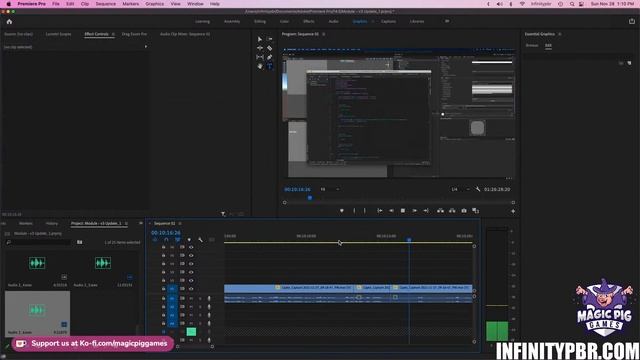Enable voice-over record on the clip's audio track
640x360 pixels.
tap(209, 298)
